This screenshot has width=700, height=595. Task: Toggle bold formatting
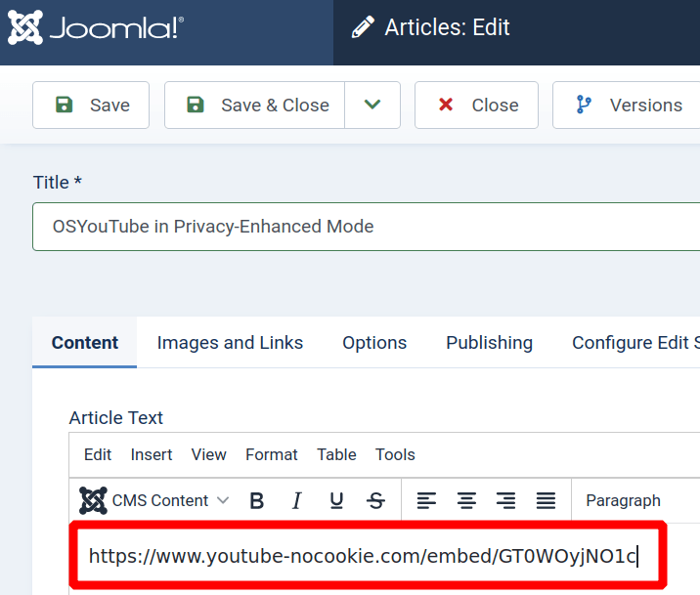point(257,500)
